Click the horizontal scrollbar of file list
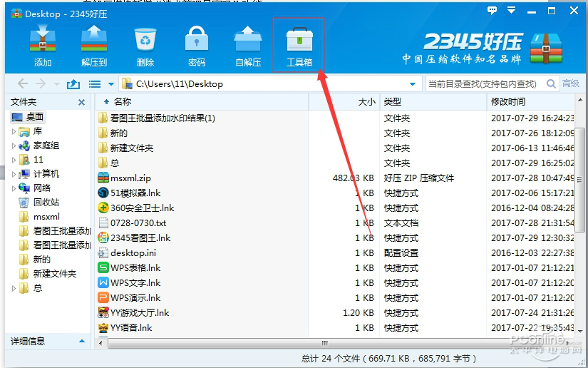The width and height of the screenshot is (588, 368). (x=325, y=343)
